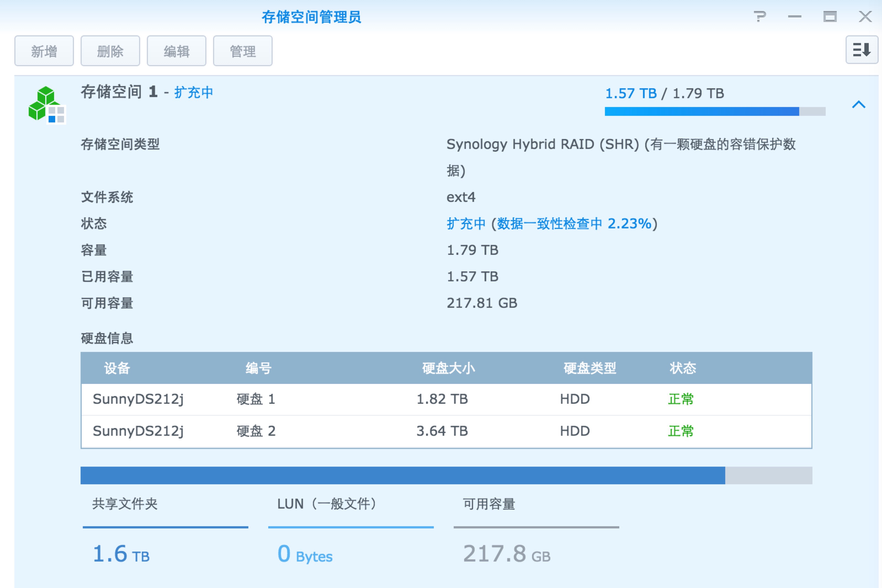This screenshot has height=588, width=882.
Task: Click the 217.81 GB available capacity value
Action: (x=482, y=303)
